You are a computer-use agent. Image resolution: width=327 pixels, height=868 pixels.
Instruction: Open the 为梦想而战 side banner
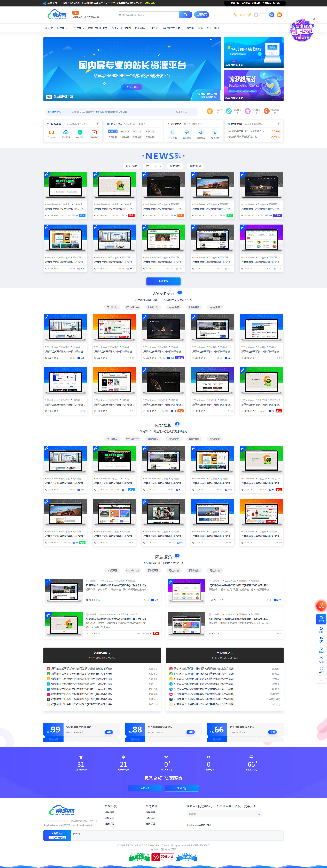pos(253,85)
